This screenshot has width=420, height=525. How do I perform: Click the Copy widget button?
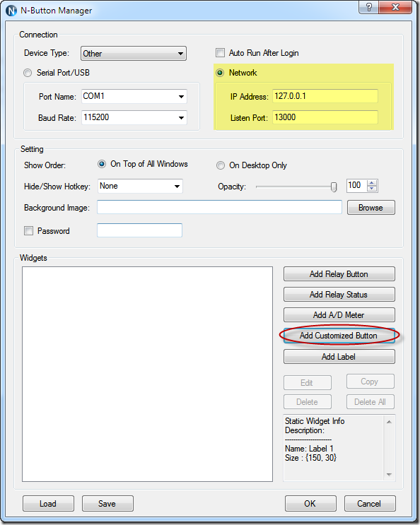click(x=370, y=382)
